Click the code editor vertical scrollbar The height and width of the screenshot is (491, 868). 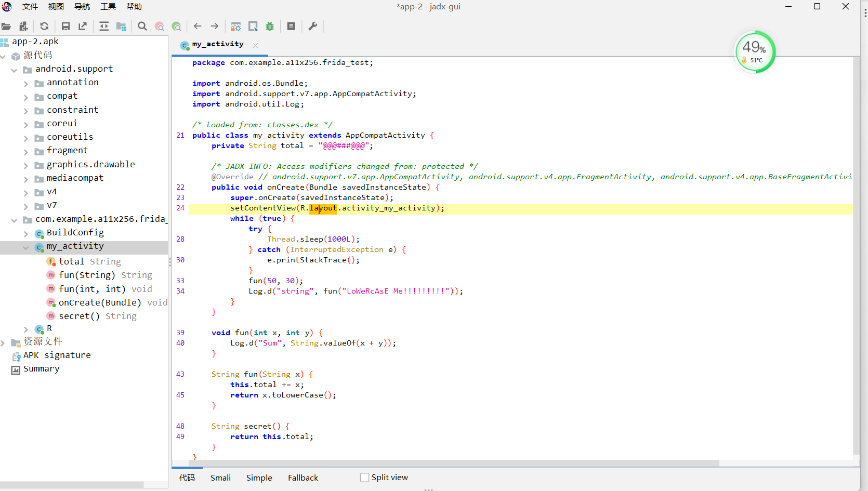pos(856,256)
